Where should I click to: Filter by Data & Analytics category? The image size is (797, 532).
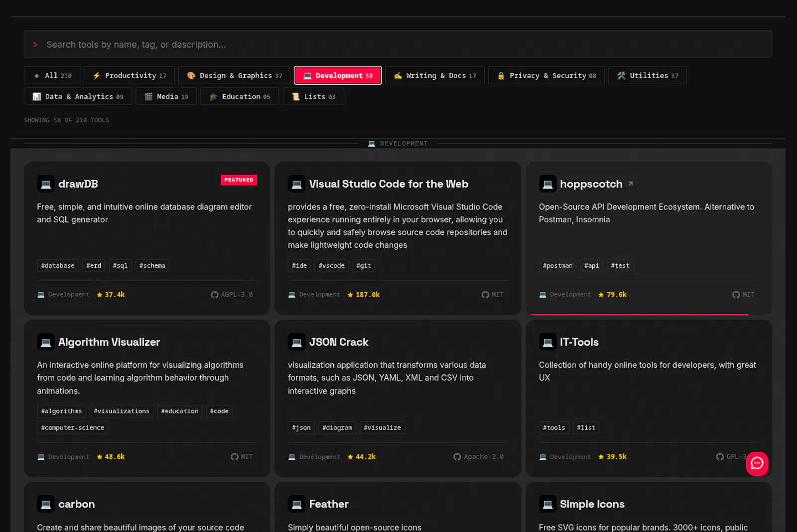78,97
